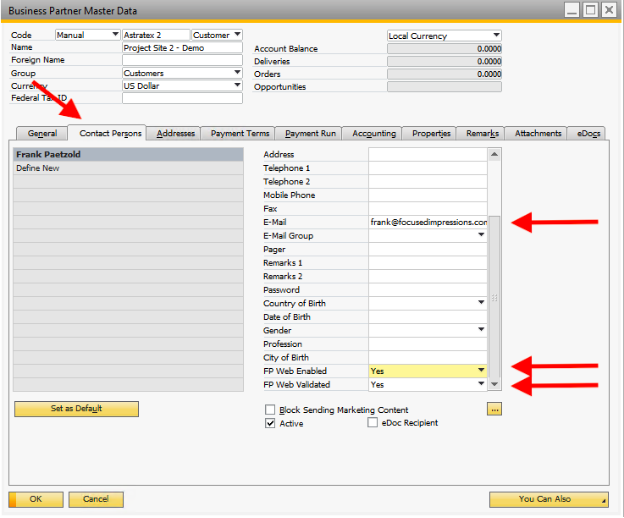
Task: Minimize the Business Partner Master Data window
Action: pyautogui.click(x=570, y=10)
